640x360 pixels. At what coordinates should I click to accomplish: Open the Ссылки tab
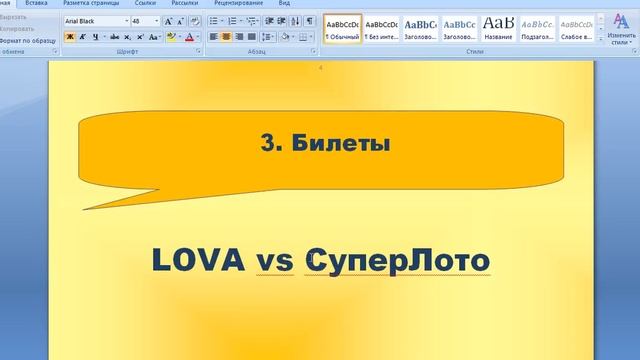[x=145, y=3]
